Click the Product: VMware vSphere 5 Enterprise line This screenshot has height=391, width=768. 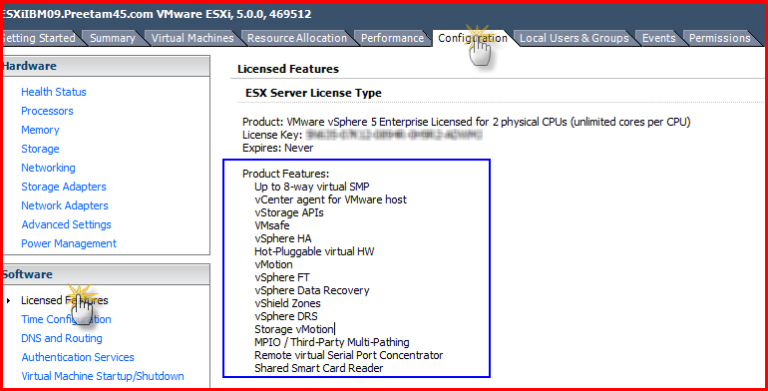point(466,122)
